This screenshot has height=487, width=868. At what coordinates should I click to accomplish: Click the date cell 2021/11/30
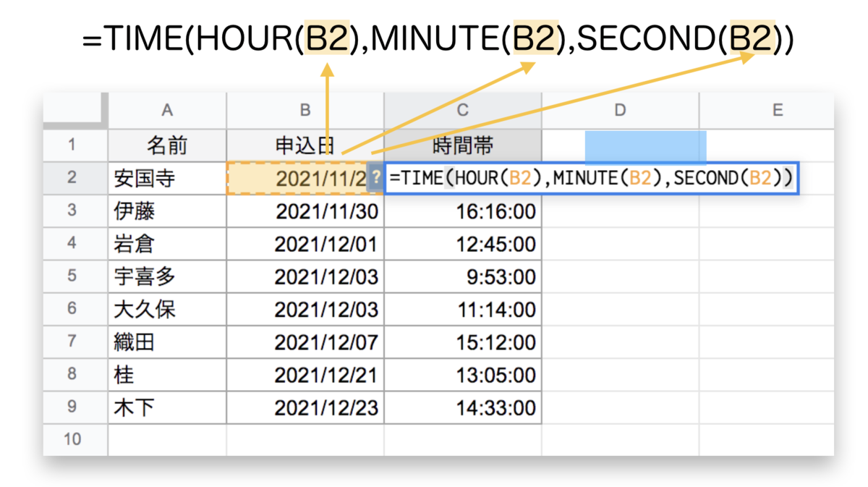point(305,211)
